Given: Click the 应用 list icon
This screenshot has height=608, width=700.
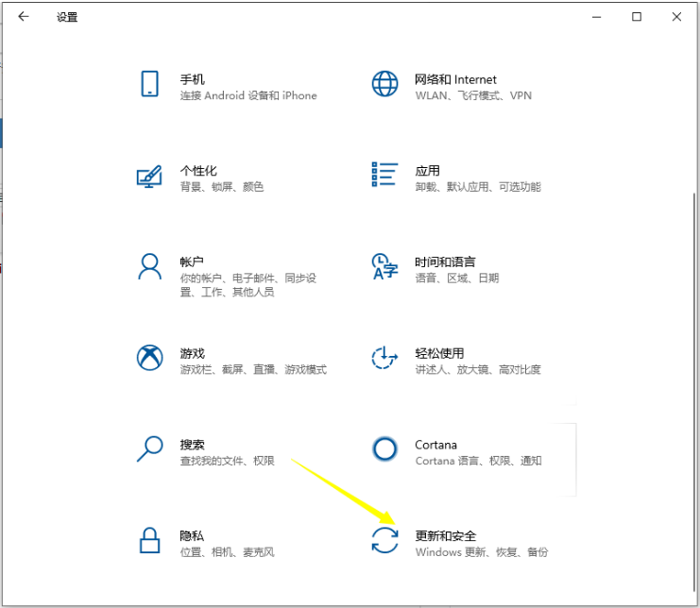Looking at the screenshot, I should [384, 175].
